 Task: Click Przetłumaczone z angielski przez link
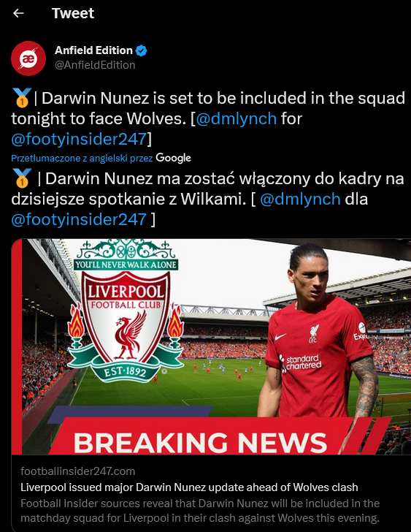click(x=82, y=158)
